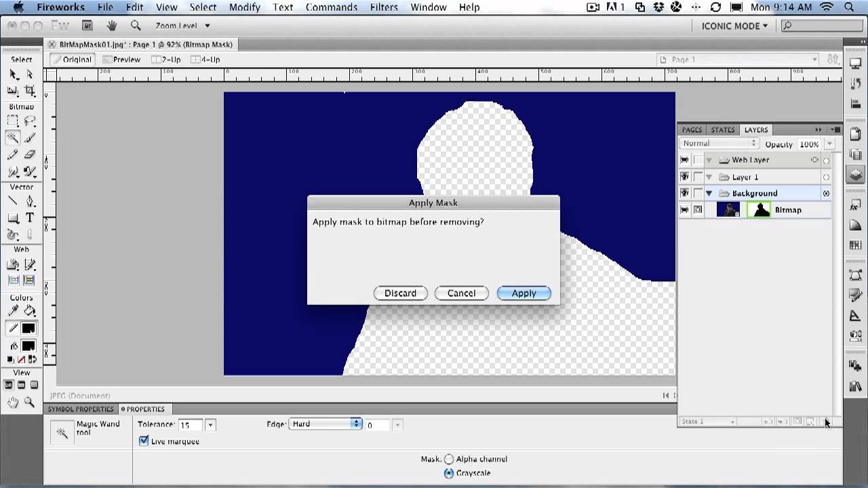This screenshot has height=488, width=868.
Task: Hide the Web Layer with its eye icon
Action: pos(684,160)
